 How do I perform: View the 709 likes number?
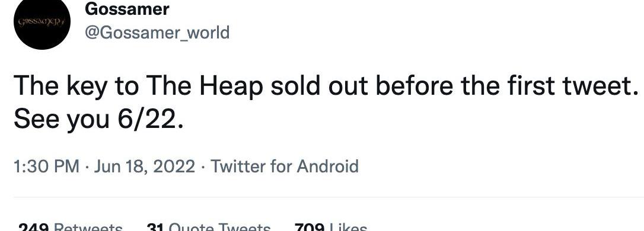pyautogui.click(x=310, y=227)
